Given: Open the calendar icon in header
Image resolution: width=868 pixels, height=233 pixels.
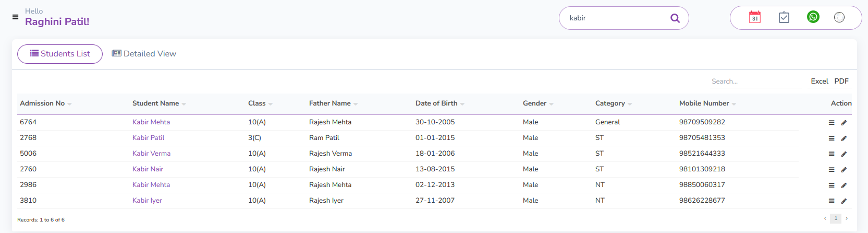Looking at the screenshot, I should coord(754,17).
